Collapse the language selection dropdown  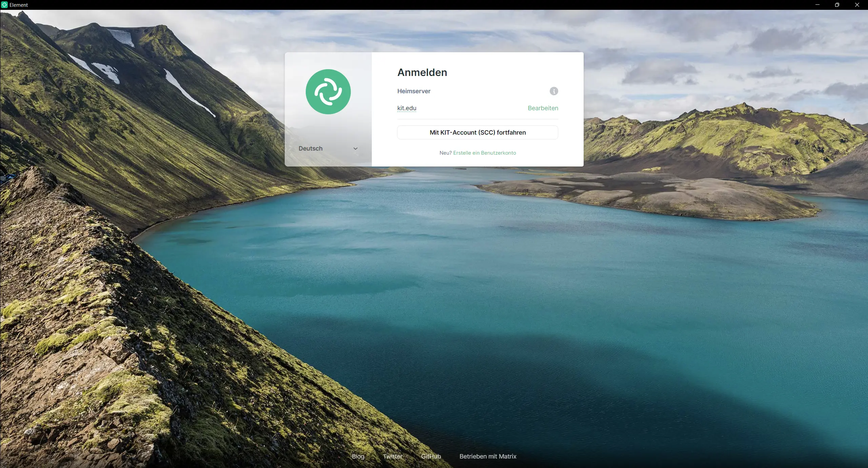point(328,148)
